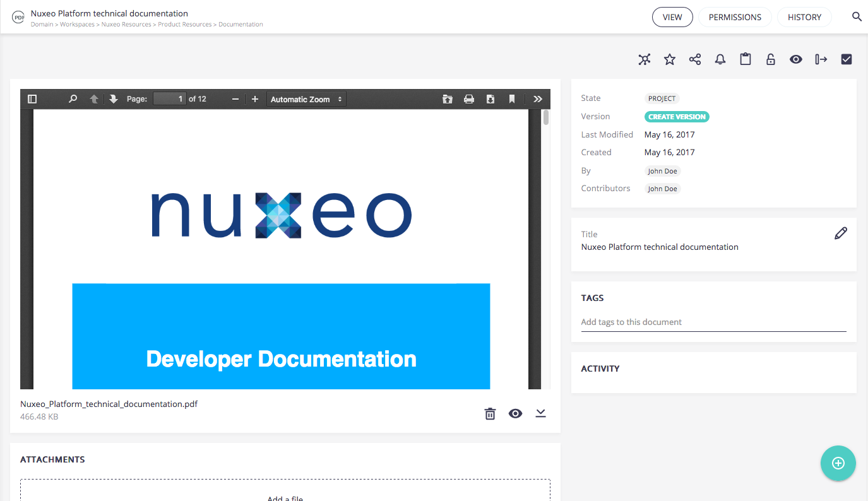The image size is (868, 501).
Task: Edit the title with the pencil icon
Action: (x=841, y=233)
